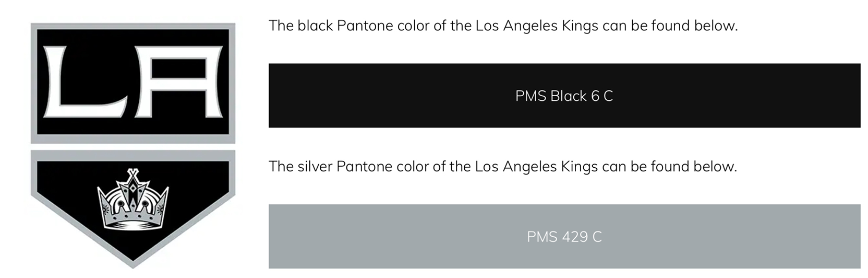The height and width of the screenshot is (278, 868).
Task: Click the cross atop the crown
Action: point(133,173)
